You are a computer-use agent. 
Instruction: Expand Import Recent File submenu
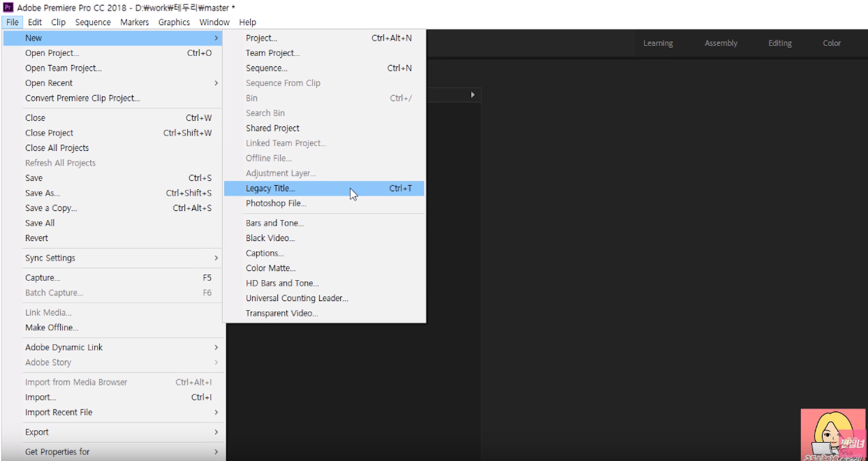pos(112,412)
